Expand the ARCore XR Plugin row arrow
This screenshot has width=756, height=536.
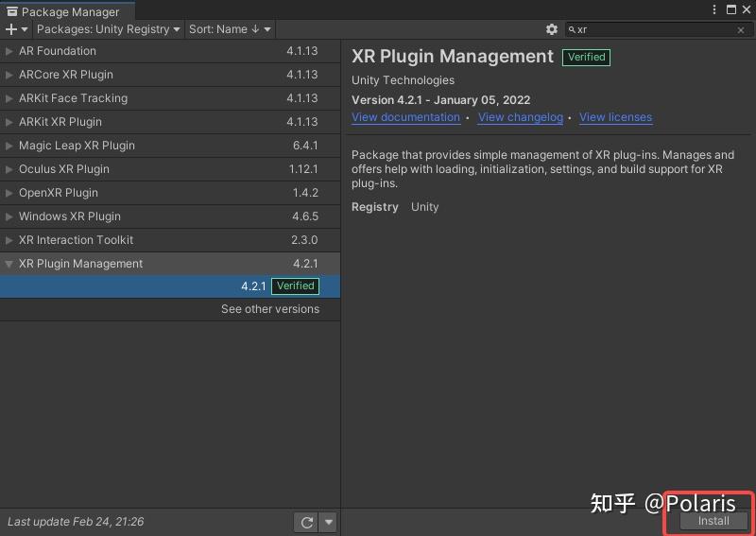(x=9, y=75)
